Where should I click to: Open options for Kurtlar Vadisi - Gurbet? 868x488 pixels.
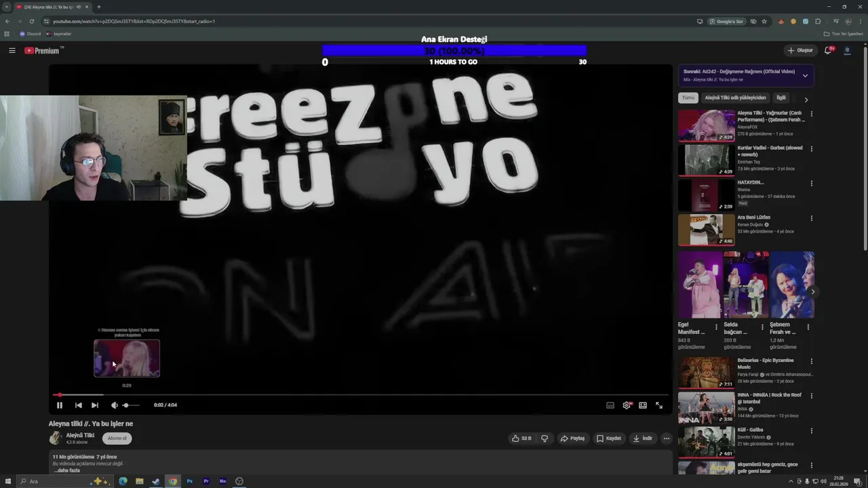point(811,148)
